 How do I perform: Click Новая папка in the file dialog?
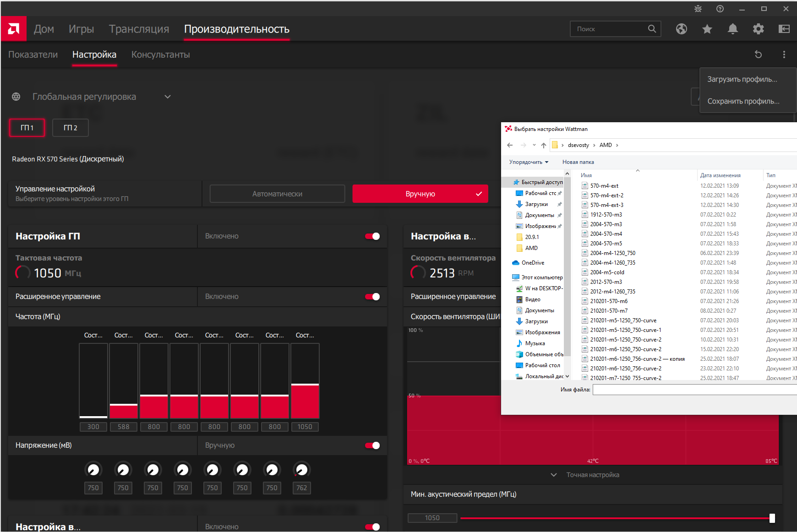[x=578, y=162]
